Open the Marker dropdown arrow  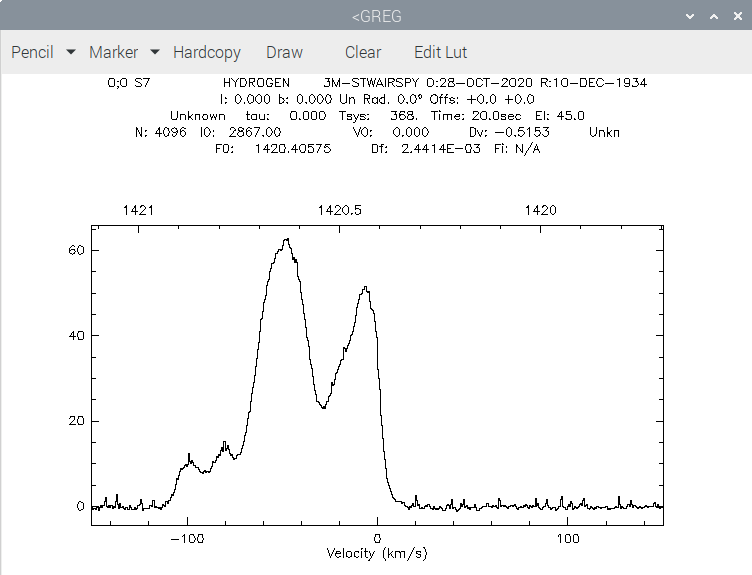tap(154, 52)
